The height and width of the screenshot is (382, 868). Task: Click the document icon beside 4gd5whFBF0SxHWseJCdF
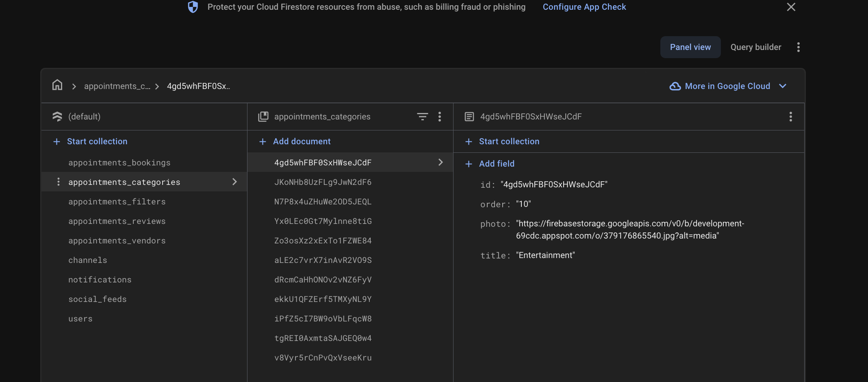click(x=469, y=117)
